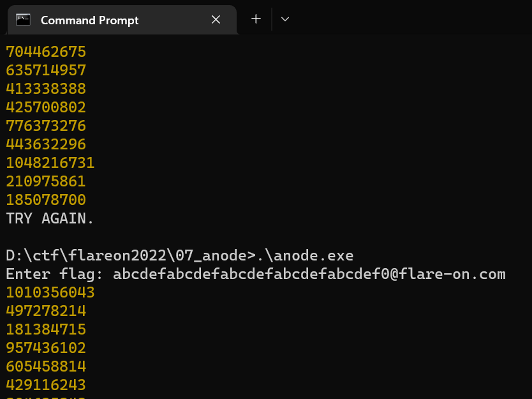Viewport: 532px width, 399px height.
Task: Click the entered flag ending in @flare-on.com
Action: point(309,275)
